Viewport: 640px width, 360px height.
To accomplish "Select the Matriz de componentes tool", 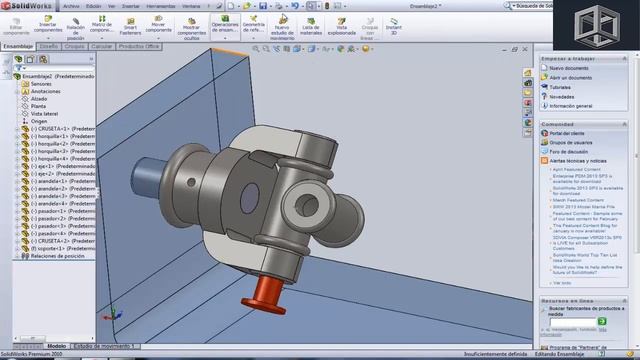I will [x=102, y=24].
